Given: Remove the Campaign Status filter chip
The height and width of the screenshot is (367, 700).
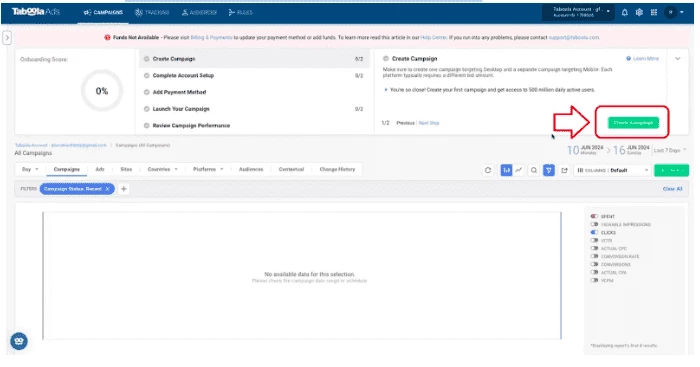Looking at the screenshot, I should click(x=107, y=189).
